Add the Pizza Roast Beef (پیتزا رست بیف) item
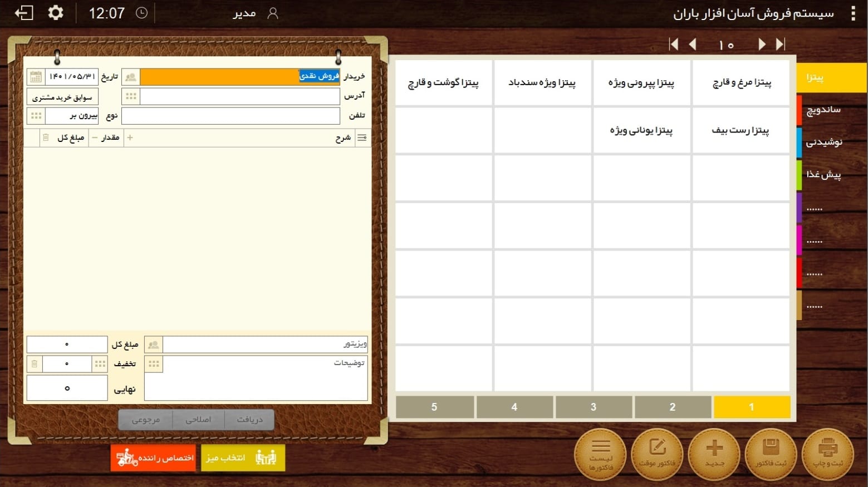The width and height of the screenshot is (868, 487). [x=741, y=130]
